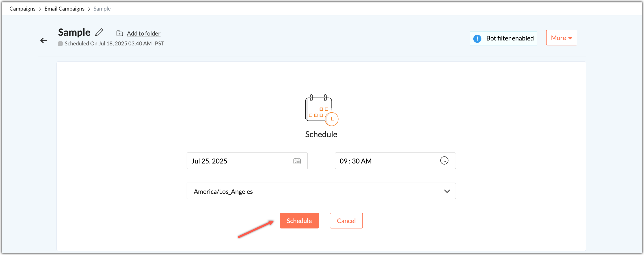
Task: Click the clock icon in time field
Action: (x=444, y=161)
